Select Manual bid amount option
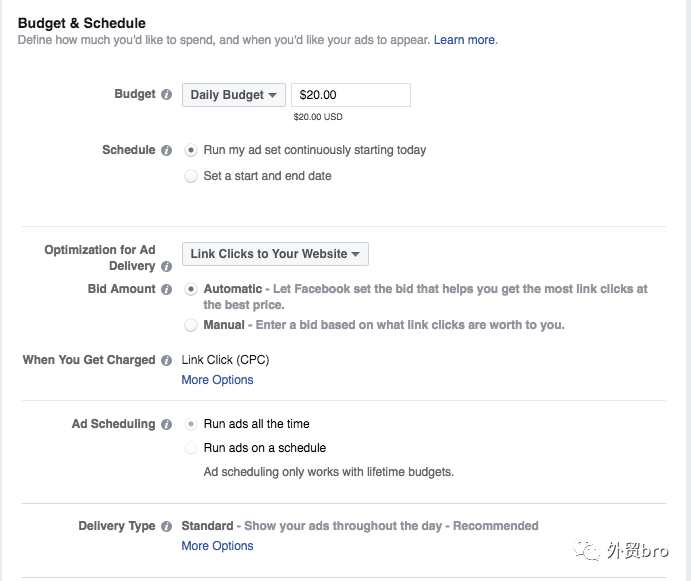The image size is (691, 581). point(191,325)
